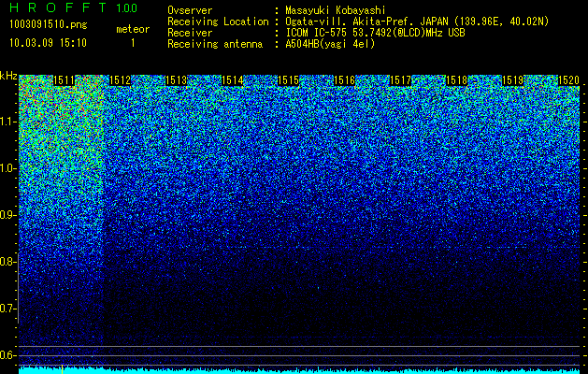Click the 1518 time marker

(x=457, y=80)
